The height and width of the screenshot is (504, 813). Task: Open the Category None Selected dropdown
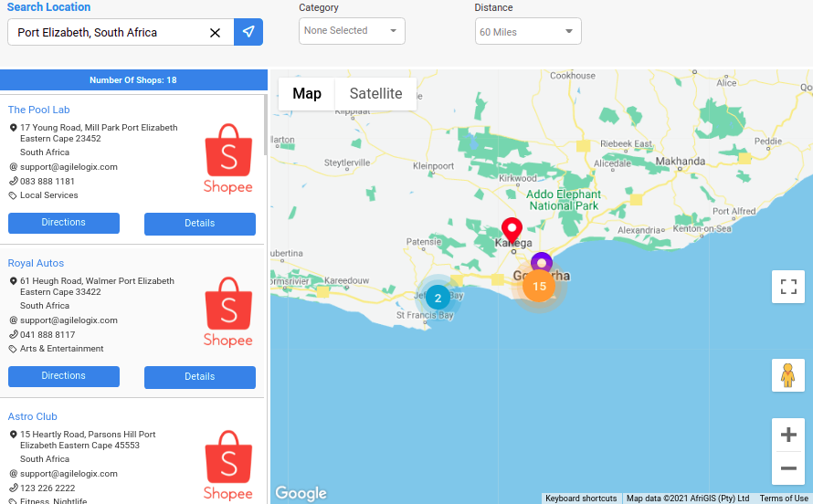[352, 31]
